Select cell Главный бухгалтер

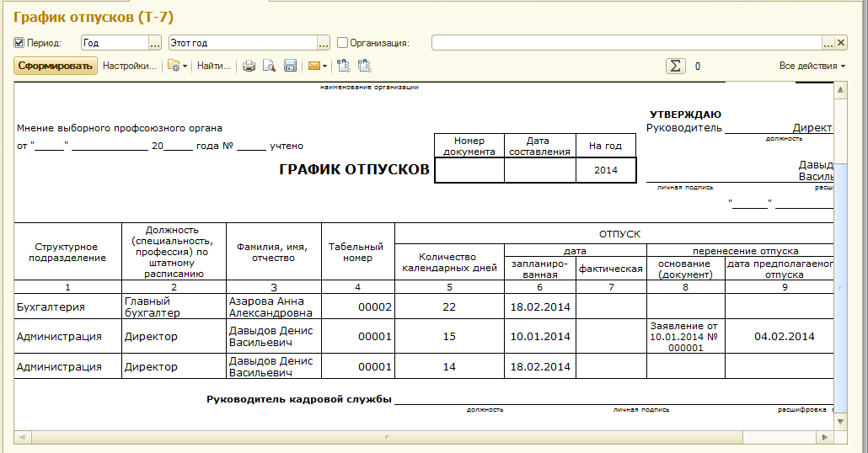point(174,307)
